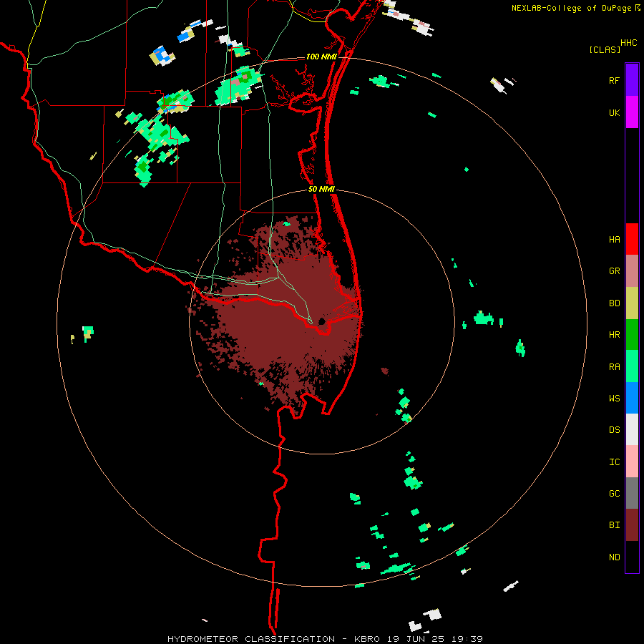Click the RA light green legend swatch
Viewport: 644px width, 644px height.
click(x=632, y=366)
